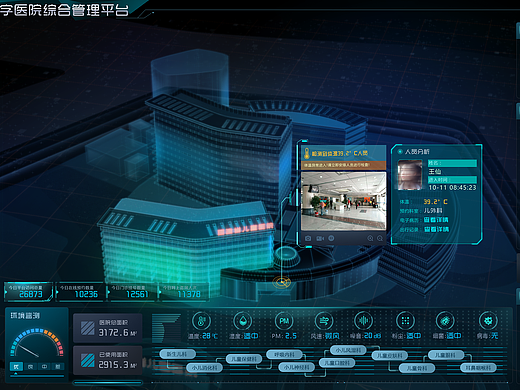Click the name 王仙 in personnel panel
This screenshot has height=390, width=520.
pyautogui.click(x=435, y=172)
